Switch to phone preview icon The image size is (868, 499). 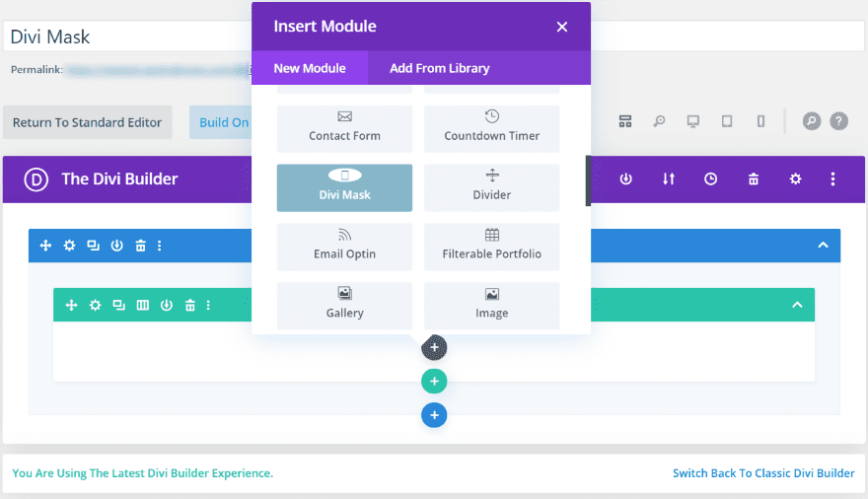pos(761,121)
